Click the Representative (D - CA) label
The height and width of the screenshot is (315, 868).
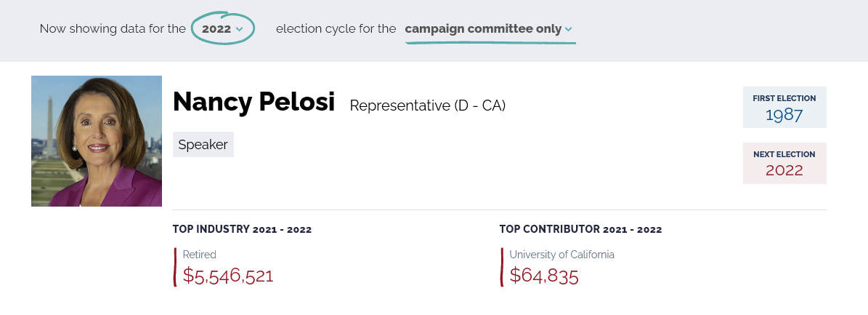(427, 105)
